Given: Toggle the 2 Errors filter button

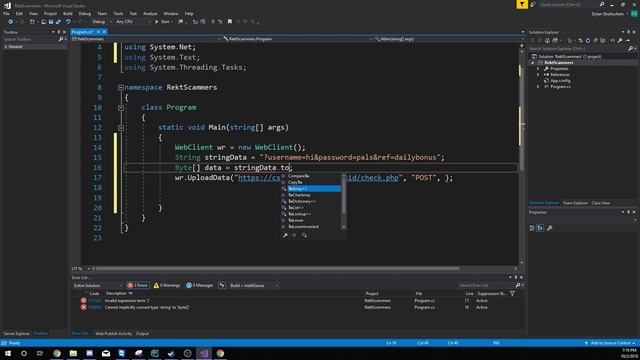Looking at the screenshot, I should click(138, 285).
